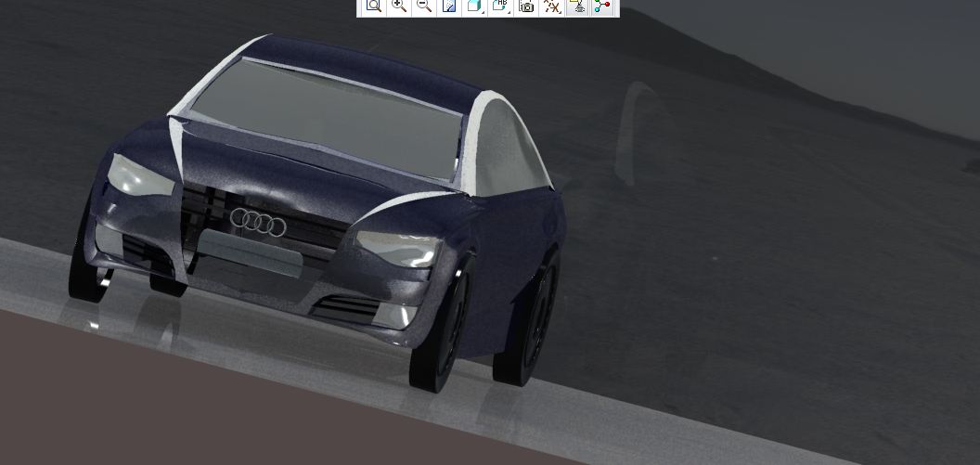
Task: Open the saved orientations dropdown icon
Action: click(x=500, y=6)
